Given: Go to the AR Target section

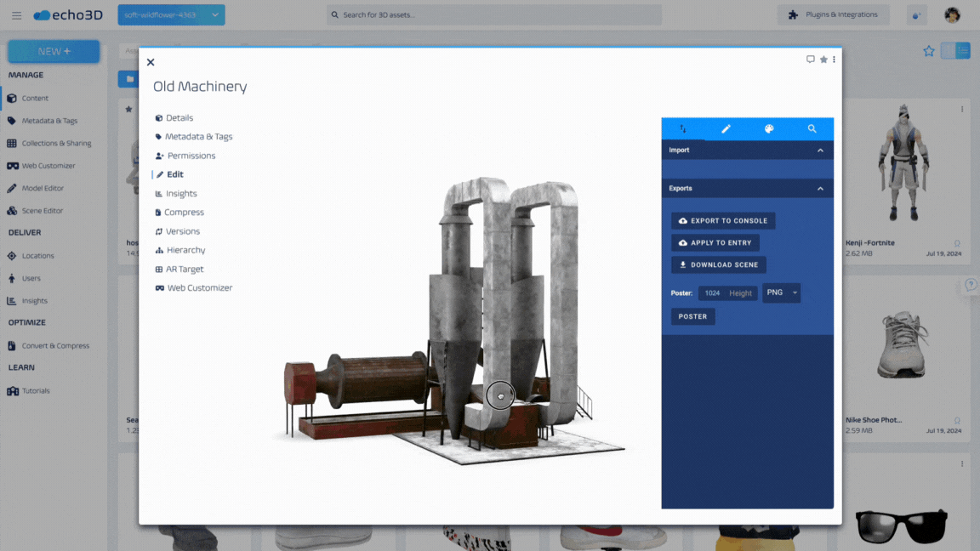Looking at the screenshot, I should (185, 270).
